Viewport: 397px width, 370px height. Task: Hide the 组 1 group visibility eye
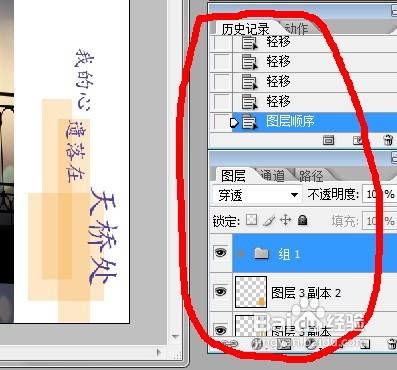pyautogui.click(x=221, y=253)
